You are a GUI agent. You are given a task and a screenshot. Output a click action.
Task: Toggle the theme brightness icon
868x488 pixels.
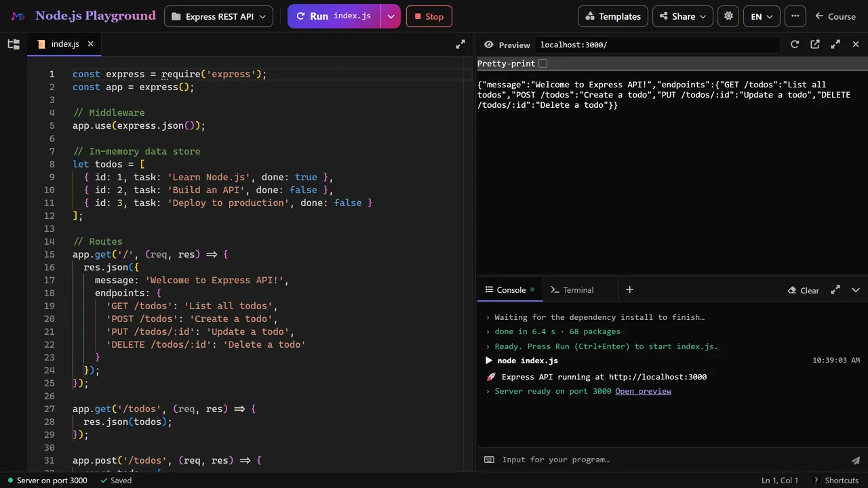pos(728,16)
